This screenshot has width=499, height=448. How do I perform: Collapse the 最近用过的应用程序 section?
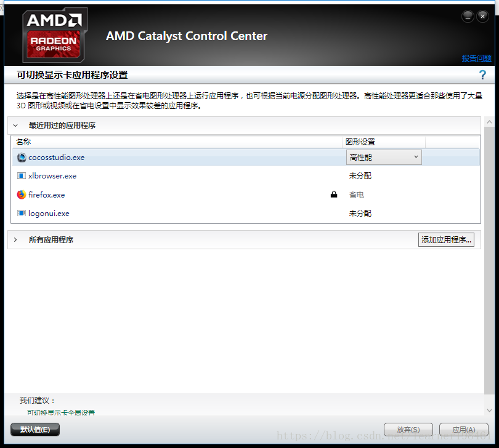(15, 126)
